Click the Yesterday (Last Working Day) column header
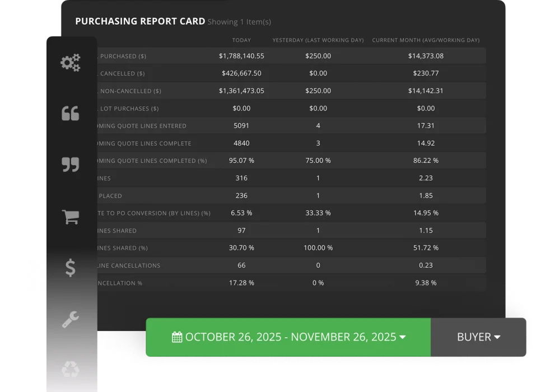536x392 pixels. (318, 40)
